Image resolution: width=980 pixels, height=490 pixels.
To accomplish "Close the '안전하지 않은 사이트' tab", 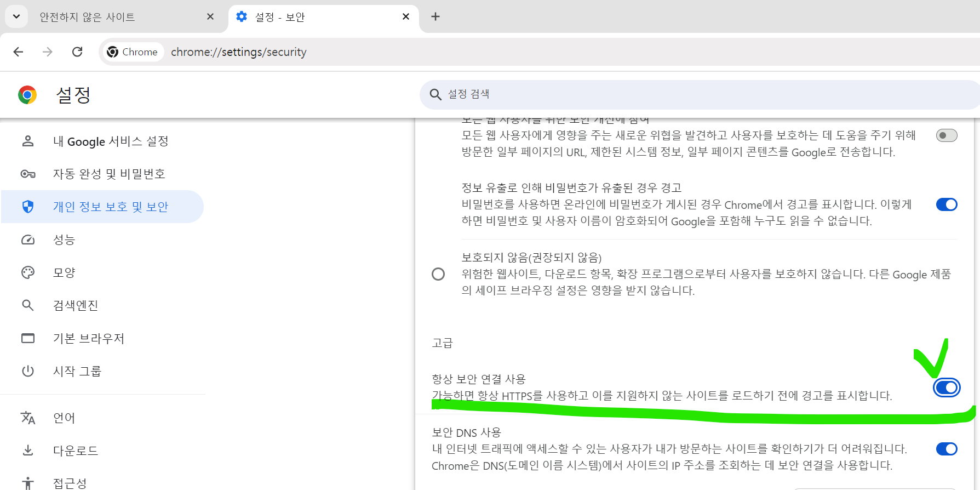I will 210,16.
